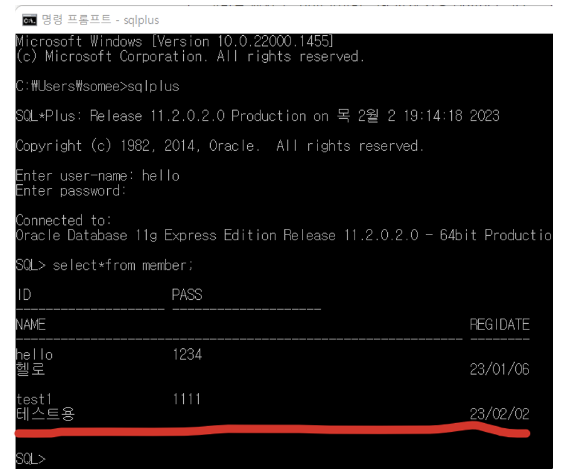Click the Microsoft Corporation copyright line
This screenshot has width=561, height=470.
pyautogui.click(x=190, y=57)
